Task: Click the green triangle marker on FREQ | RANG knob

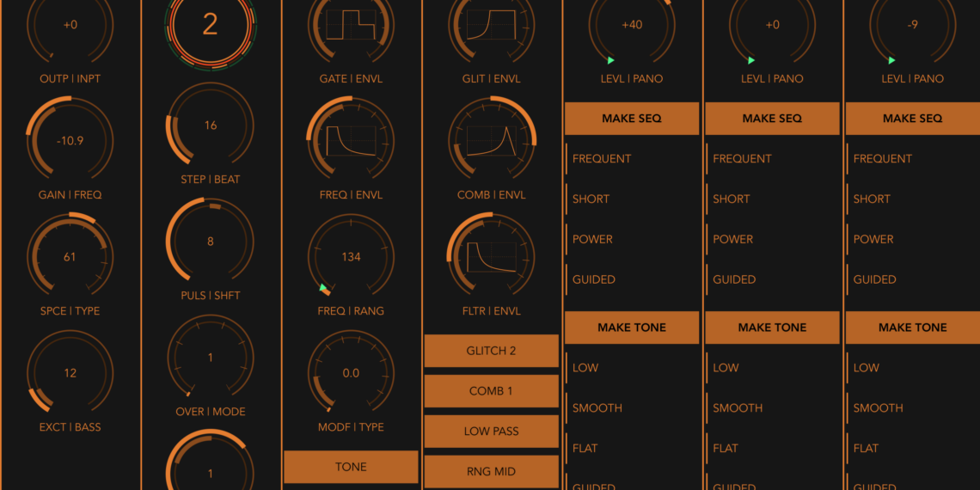Action: point(324,288)
